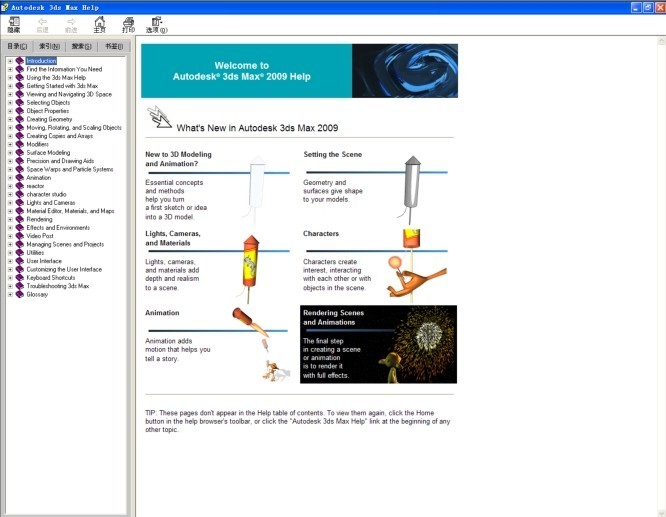Expand the Creating Geometry node
The height and width of the screenshot is (517, 666).
point(10,119)
